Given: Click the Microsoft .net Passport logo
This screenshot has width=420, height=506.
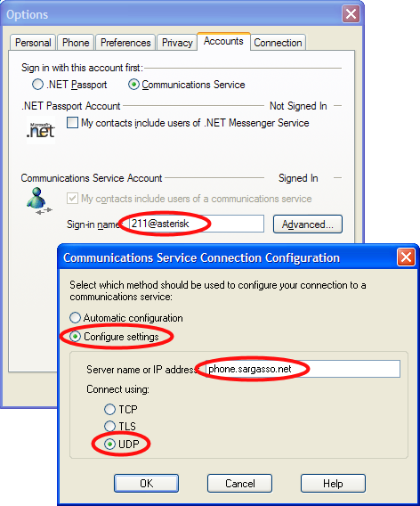Looking at the screenshot, I should click(x=41, y=130).
